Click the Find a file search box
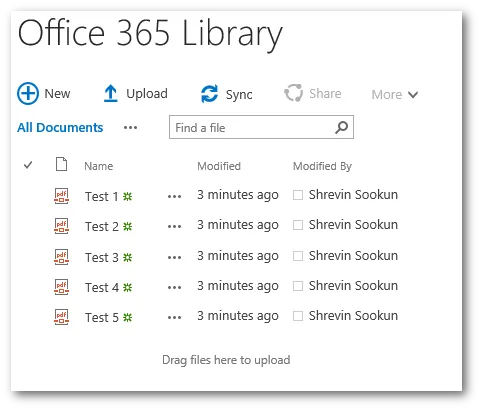 [x=261, y=127]
